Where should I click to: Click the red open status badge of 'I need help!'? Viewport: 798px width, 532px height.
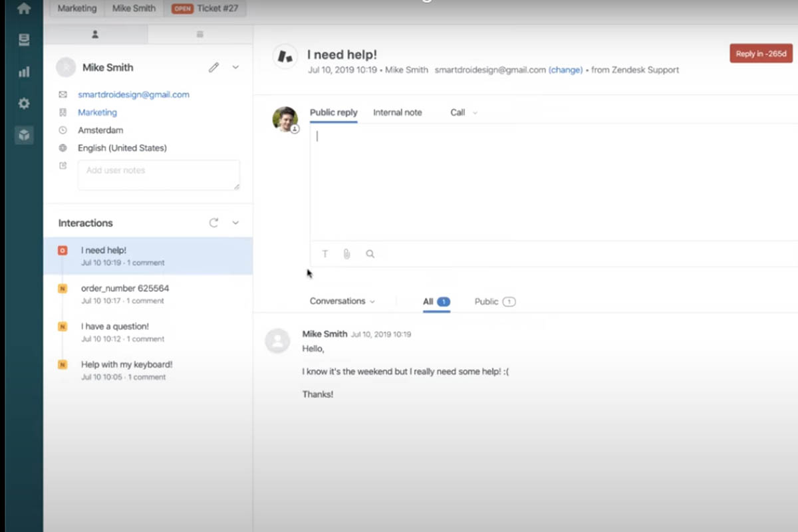pyautogui.click(x=63, y=251)
